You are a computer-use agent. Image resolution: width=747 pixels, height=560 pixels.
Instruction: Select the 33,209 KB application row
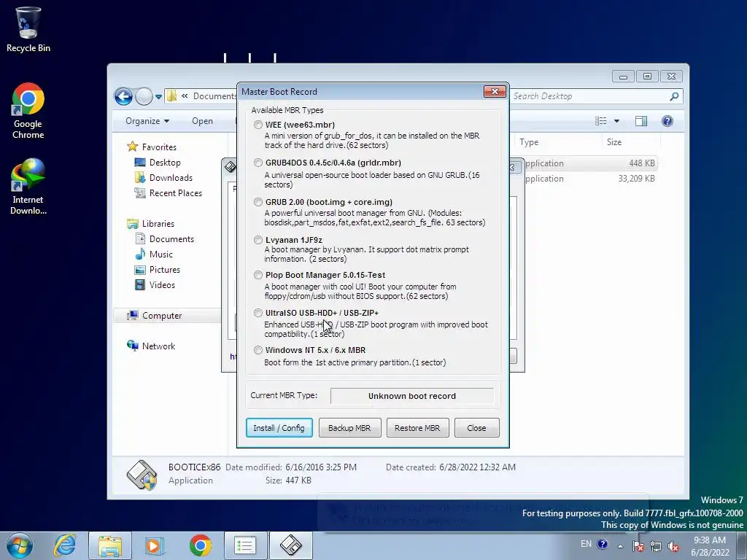click(591, 179)
